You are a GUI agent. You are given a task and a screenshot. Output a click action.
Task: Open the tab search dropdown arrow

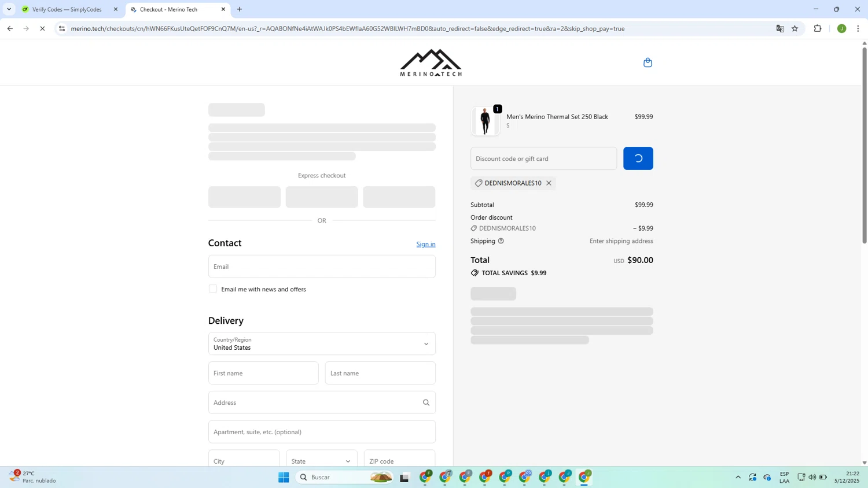pyautogui.click(x=9, y=9)
